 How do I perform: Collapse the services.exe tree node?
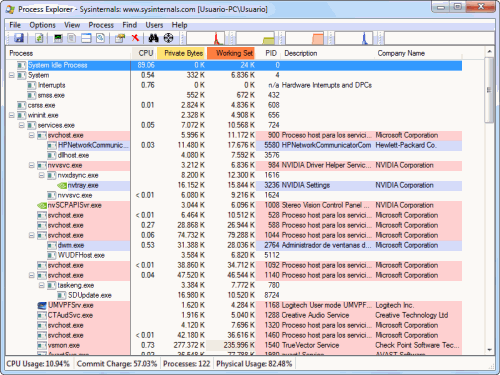(22, 125)
